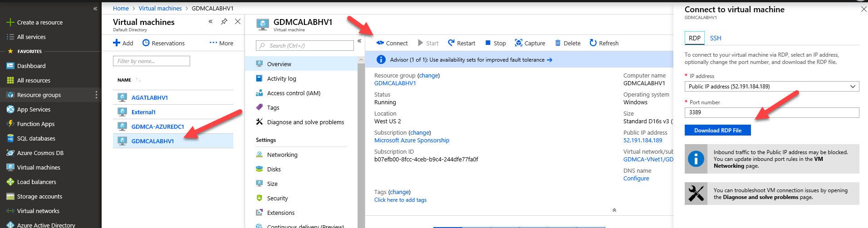This screenshot has width=868, height=228.
Task: Click public IP 52.191.184.189 link
Action: click(642, 140)
